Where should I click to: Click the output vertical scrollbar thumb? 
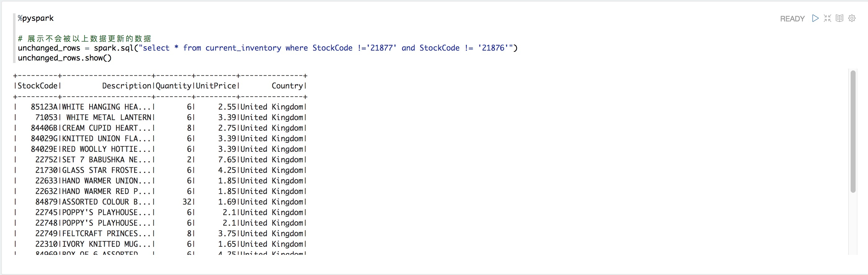coord(853,132)
